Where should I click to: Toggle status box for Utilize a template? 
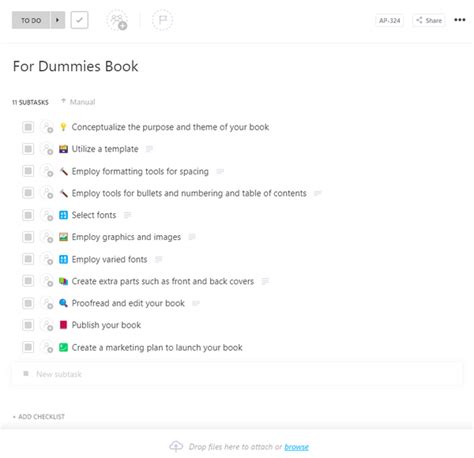pos(28,149)
